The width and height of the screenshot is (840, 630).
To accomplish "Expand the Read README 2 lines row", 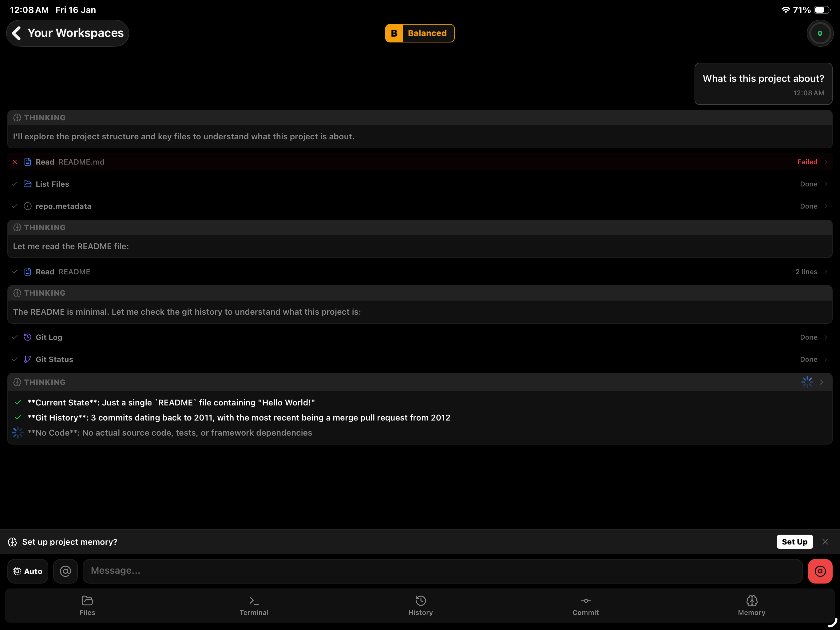I will 420,272.
